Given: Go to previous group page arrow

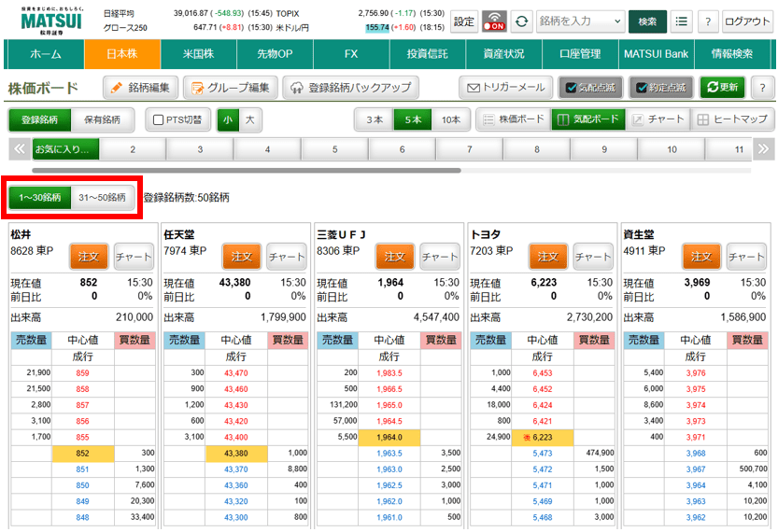Looking at the screenshot, I should (x=20, y=148).
